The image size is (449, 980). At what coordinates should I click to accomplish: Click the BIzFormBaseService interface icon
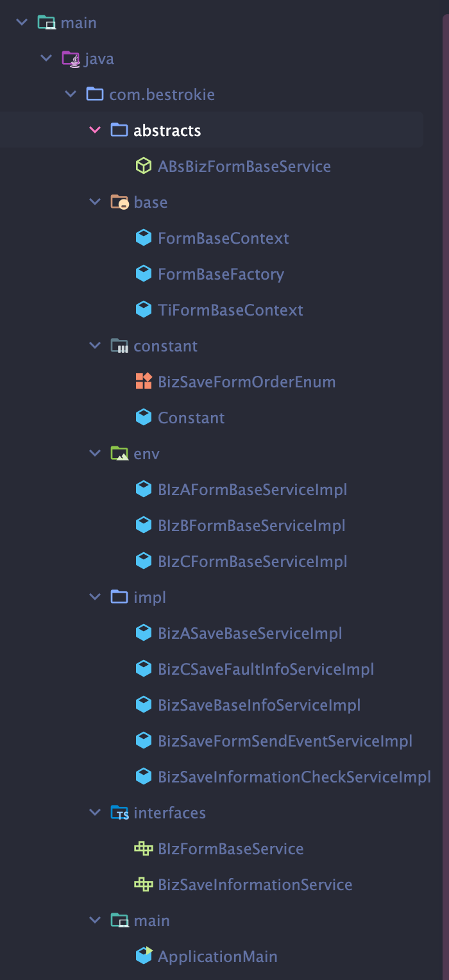(x=144, y=849)
